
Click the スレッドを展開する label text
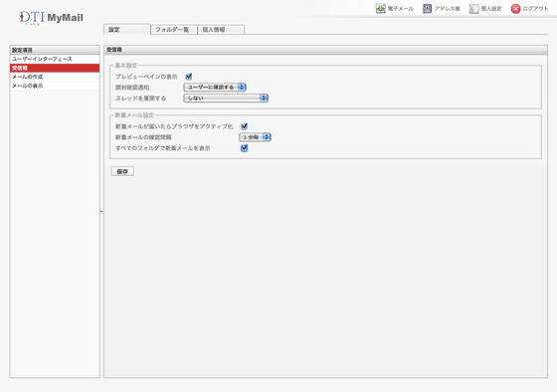click(140, 98)
